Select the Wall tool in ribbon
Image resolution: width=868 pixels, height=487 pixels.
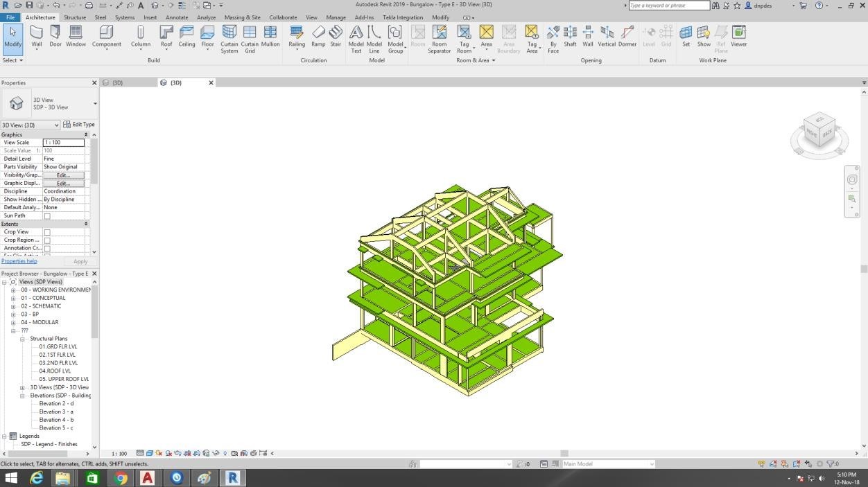[36, 37]
